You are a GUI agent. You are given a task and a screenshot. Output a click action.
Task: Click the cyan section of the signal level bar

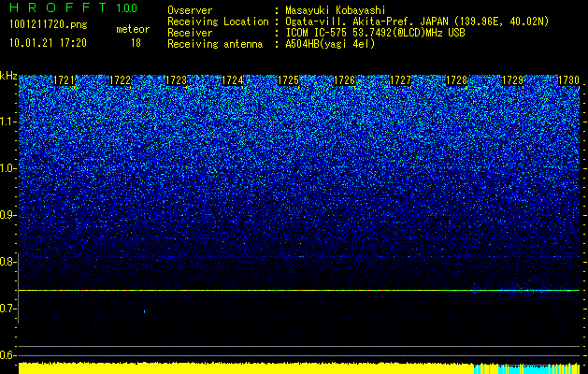pos(527,368)
